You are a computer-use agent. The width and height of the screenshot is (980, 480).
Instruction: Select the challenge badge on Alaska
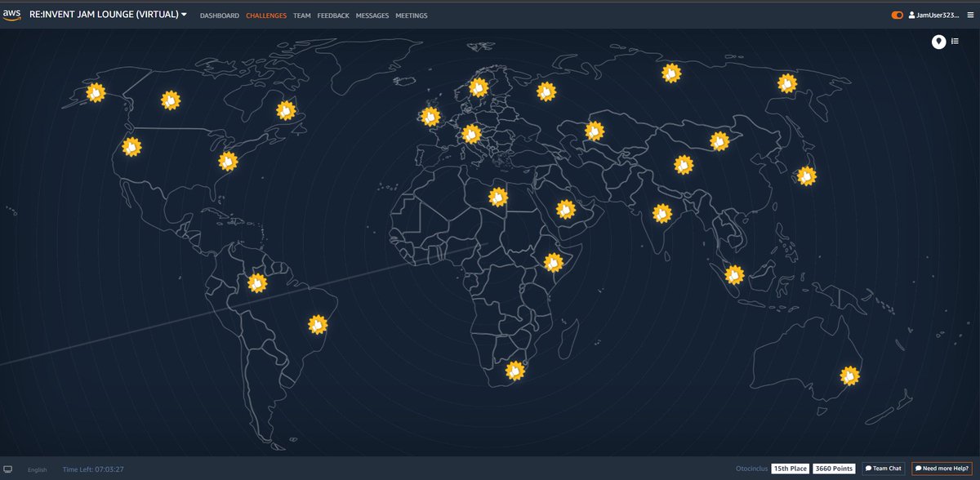96,94
